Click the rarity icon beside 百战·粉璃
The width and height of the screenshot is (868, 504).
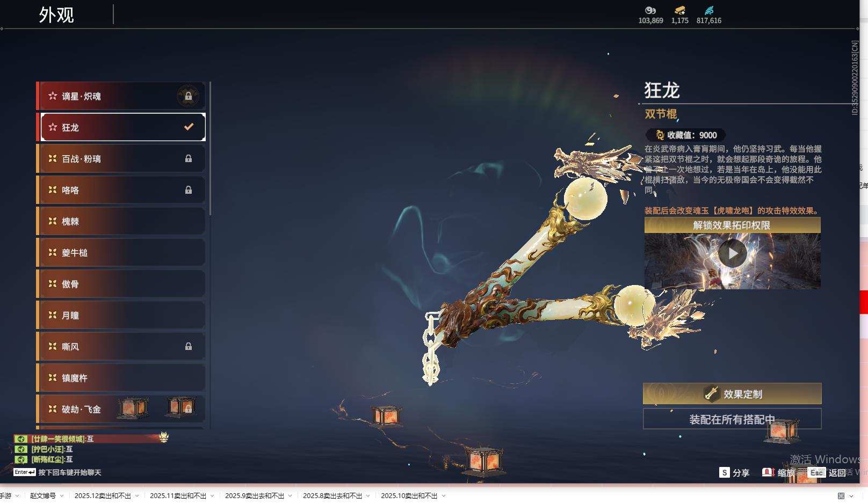click(53, 158)
